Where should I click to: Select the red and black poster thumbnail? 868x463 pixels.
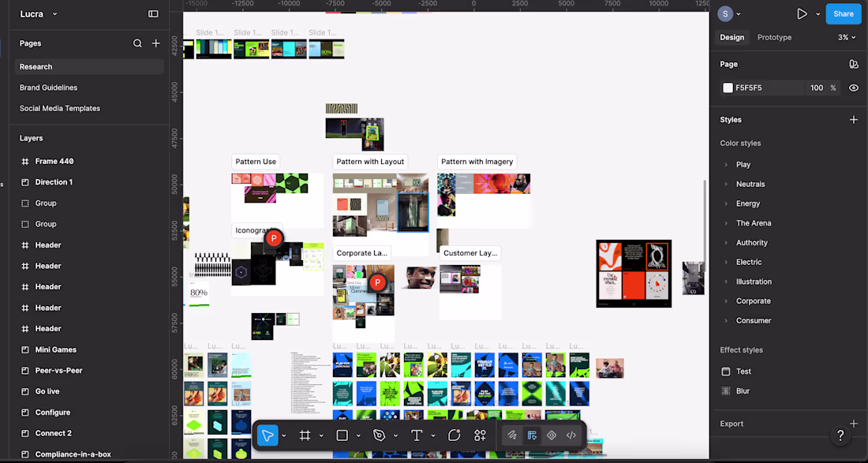pyautogui.click(x=634, y=273)
